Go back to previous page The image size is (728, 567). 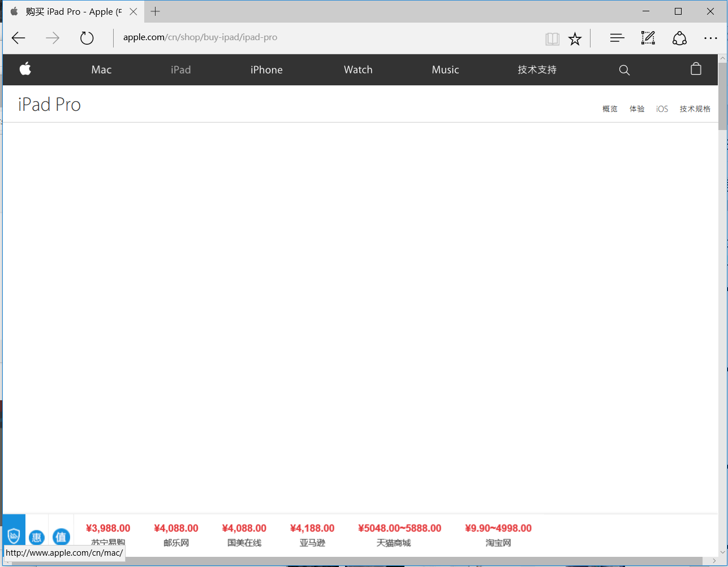(19, 38)
